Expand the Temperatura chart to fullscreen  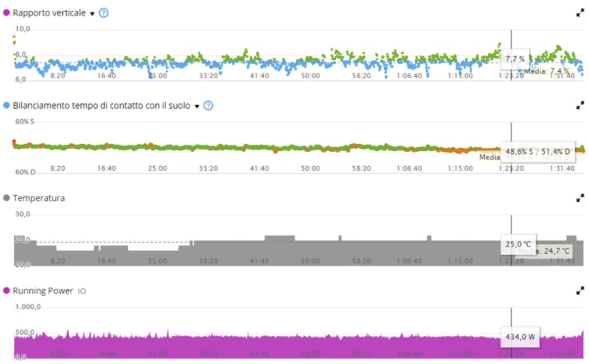point(580,198)
